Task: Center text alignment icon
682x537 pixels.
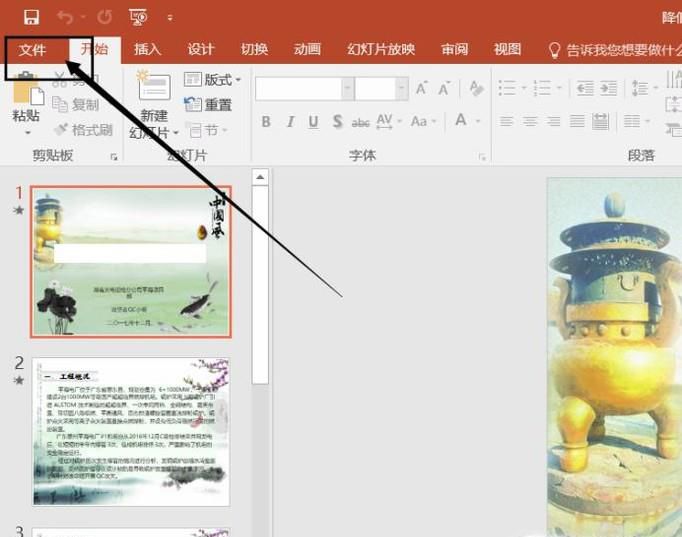Action: point(530,121)
